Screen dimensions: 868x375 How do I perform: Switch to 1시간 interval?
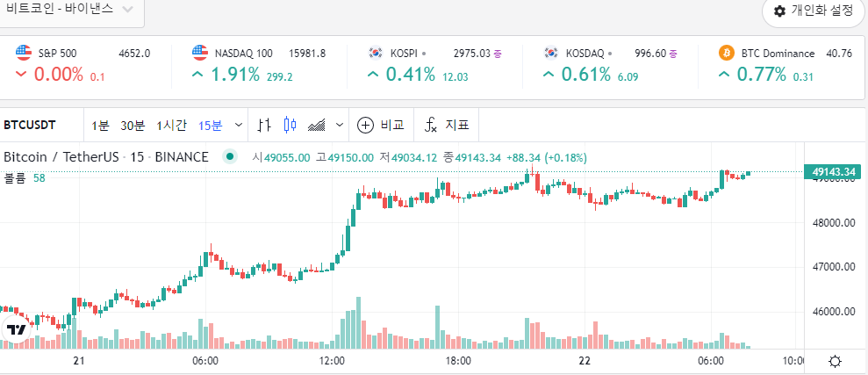172,126
